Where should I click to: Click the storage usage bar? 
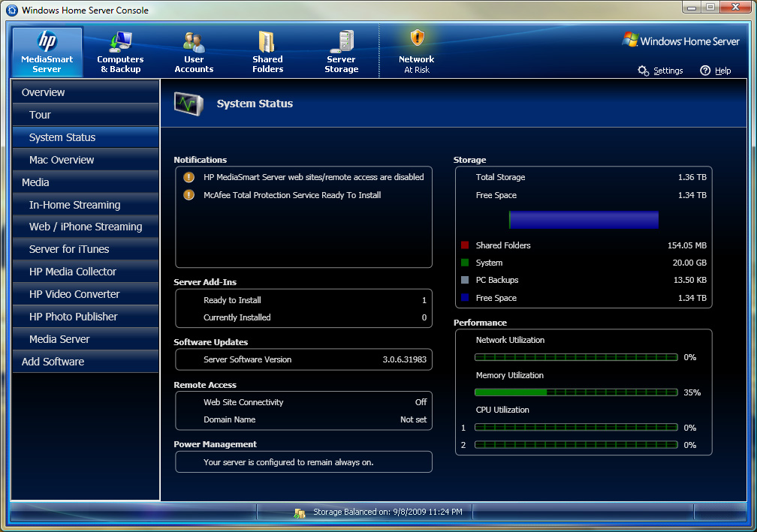pyautogui.click(x=584, y=220)
